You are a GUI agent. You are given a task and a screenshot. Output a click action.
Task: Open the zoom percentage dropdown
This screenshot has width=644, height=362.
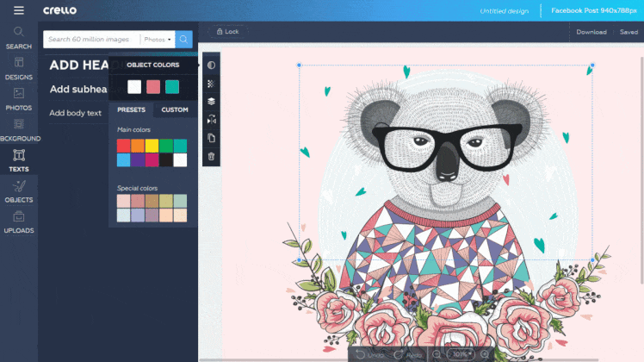point(461,354)
